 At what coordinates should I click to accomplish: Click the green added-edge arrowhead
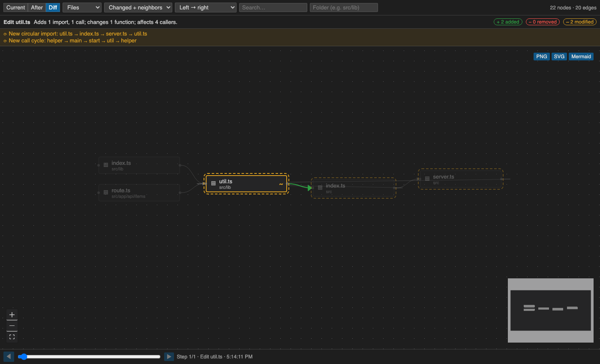pyautogui.click(x=310, y=188)
